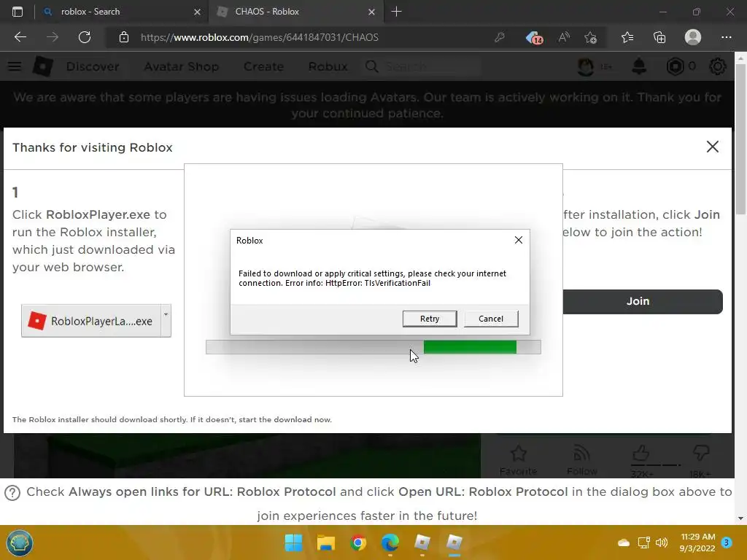The height and width of the screenshot is (560, 747).
Task: Click the Join button
Action: (642, 301)
